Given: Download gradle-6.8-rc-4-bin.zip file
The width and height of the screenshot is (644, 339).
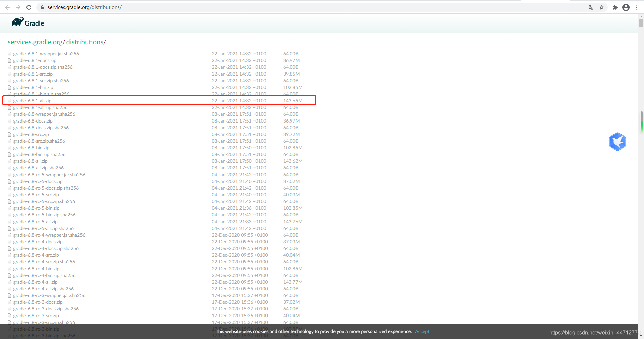Looking at the screenshot, I should tap(36, 269).
